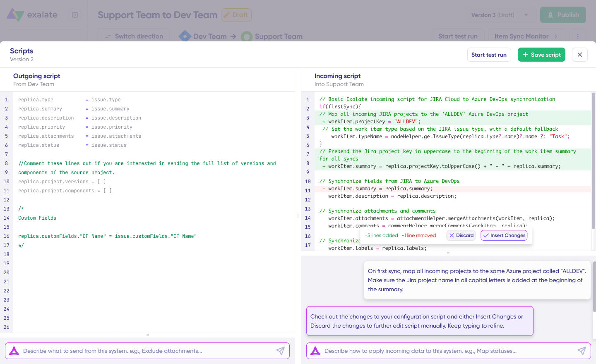
Task: Click the Draft pencil badge
Action: (x=236, y=15)
